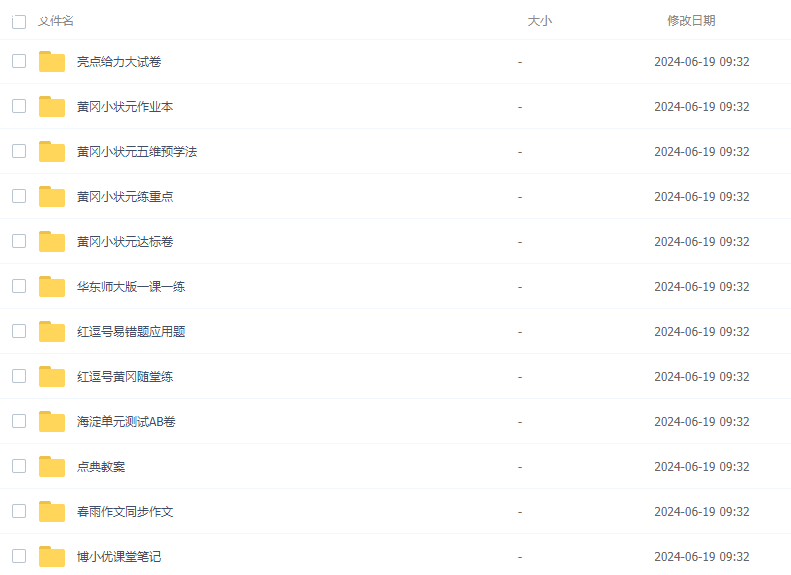Sort by 大小 column header
Screen dimensions: 791x575
(x=540, y=21)
